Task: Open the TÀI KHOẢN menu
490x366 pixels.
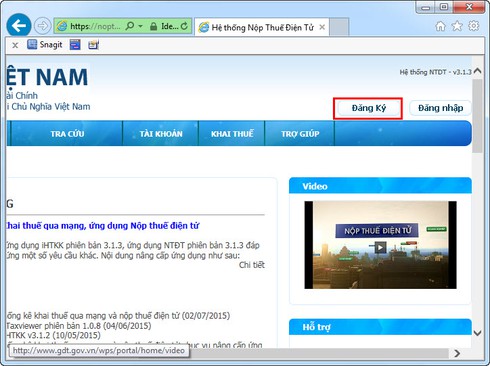Action: point(161,134)
